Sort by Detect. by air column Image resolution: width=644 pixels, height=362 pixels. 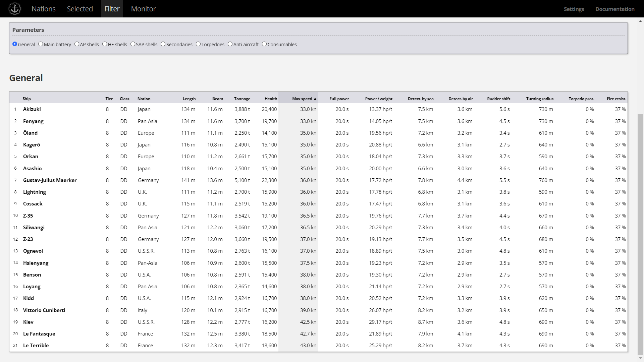[x=461, y=99]
